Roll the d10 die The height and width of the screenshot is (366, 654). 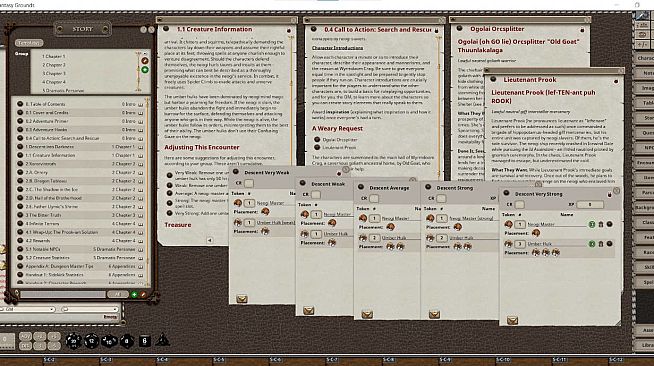[109, 341]
